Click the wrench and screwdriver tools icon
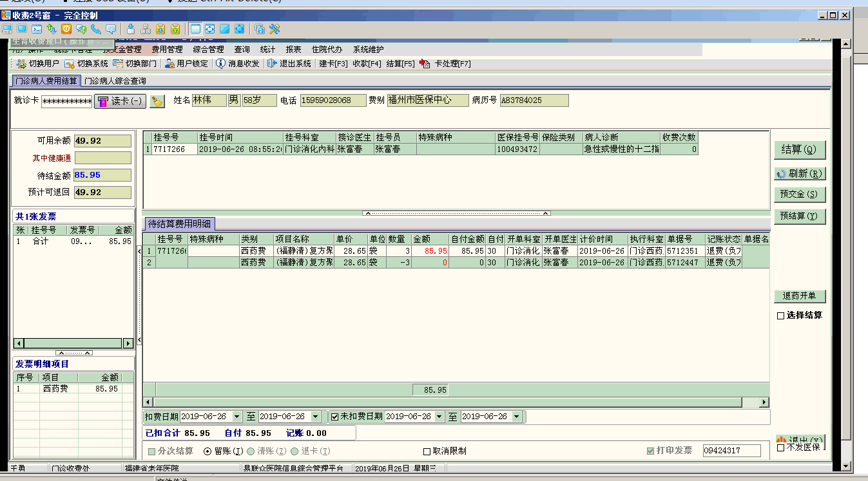The height and width of the screenshot is (481, 868). pyautogui.click(x=275, y=29)
